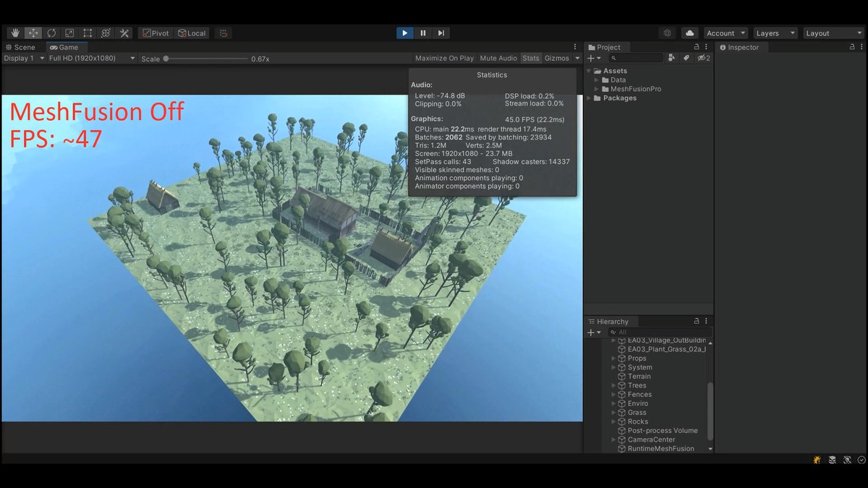This screenshot has height=488, width=868.
Task: Toggle Inspector panel lock
Action: tap(852, 47)
